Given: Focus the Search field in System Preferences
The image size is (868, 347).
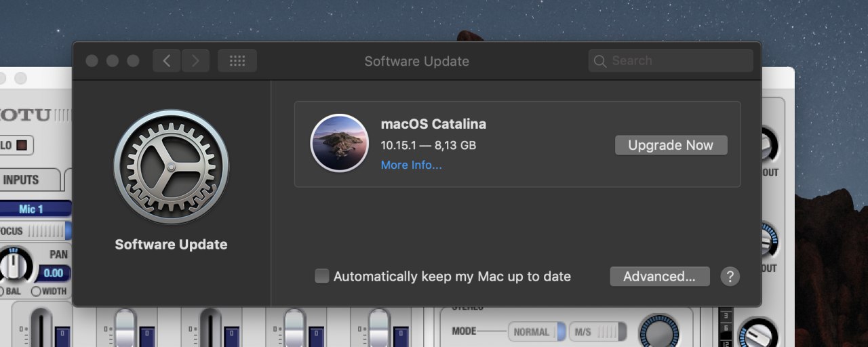Looking at the screenshot, I should pyautogui.click(x=671, y=61).
